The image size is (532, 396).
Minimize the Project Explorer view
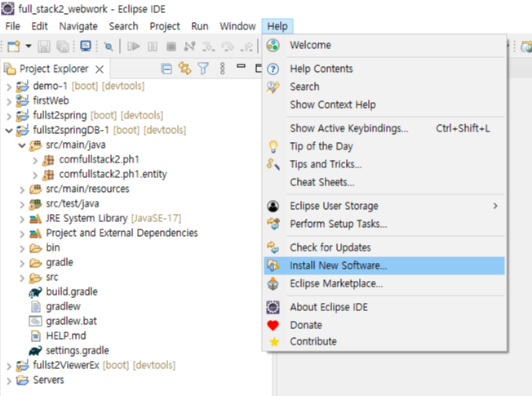[x=241, y=66]
